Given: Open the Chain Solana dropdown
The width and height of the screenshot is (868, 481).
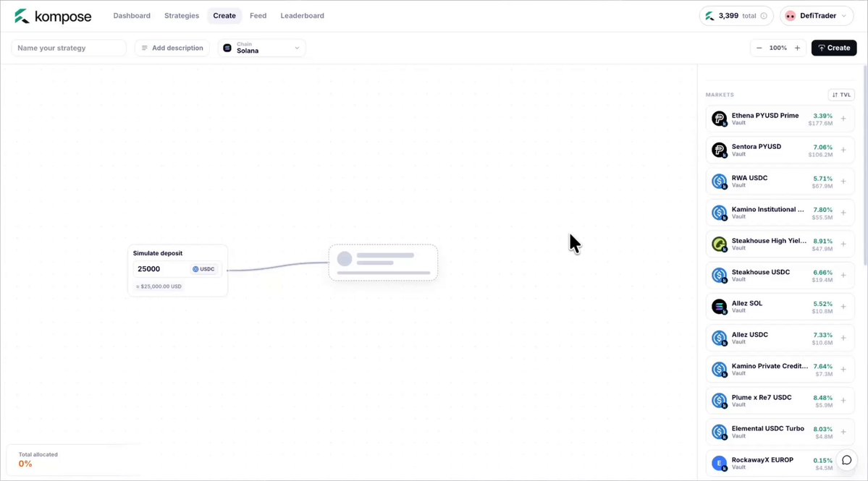Looking at the screenshot, I should [x=262, y=48].
